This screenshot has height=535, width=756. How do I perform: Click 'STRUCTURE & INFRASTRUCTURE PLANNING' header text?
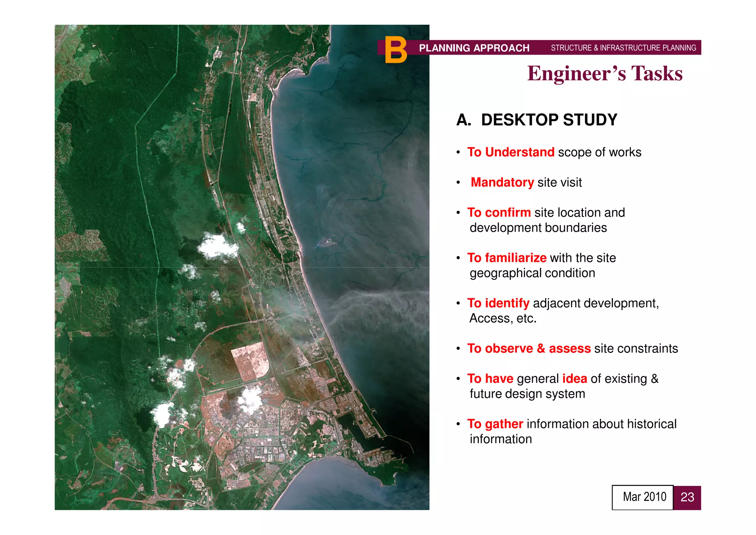point(623,48)
